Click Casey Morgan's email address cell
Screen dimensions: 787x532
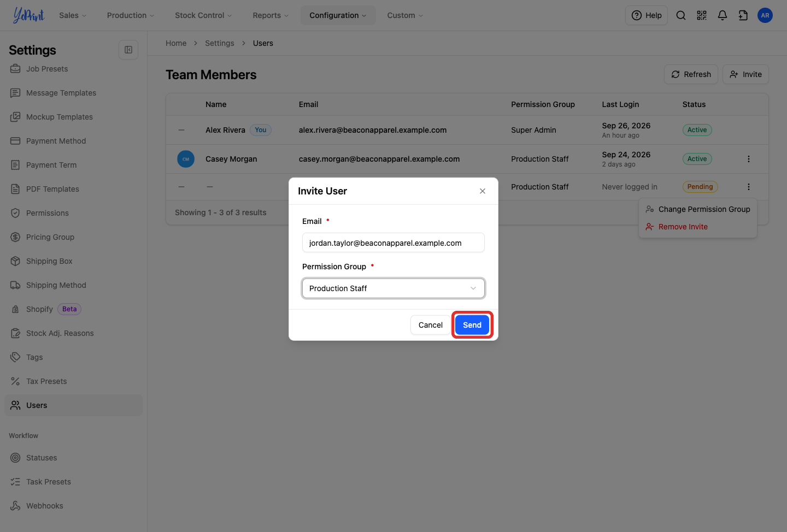(379, 159)
